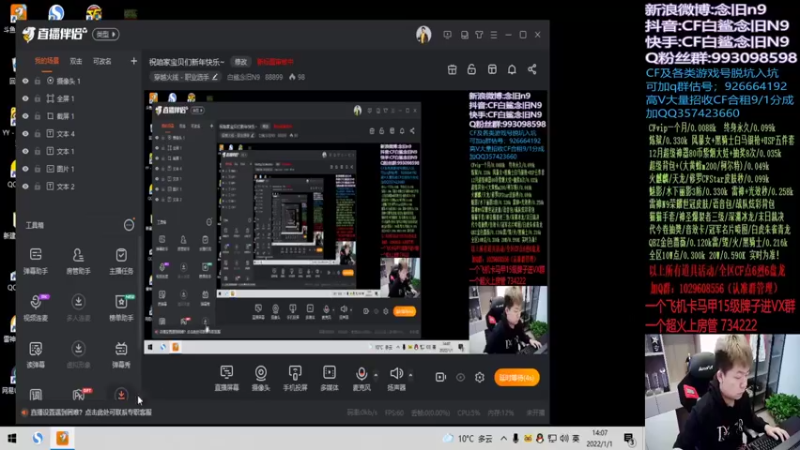Open the 视频连麦 tool

35,308
